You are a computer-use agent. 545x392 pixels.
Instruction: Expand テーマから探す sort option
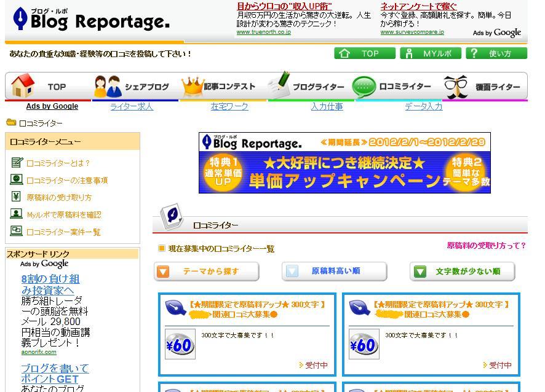coord(206,271)
